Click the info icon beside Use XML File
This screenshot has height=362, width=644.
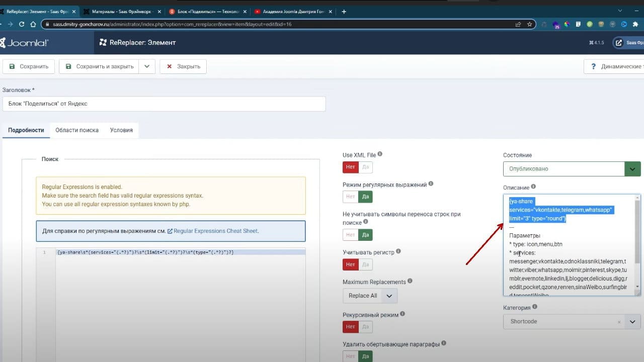click(x=380, y=154)
